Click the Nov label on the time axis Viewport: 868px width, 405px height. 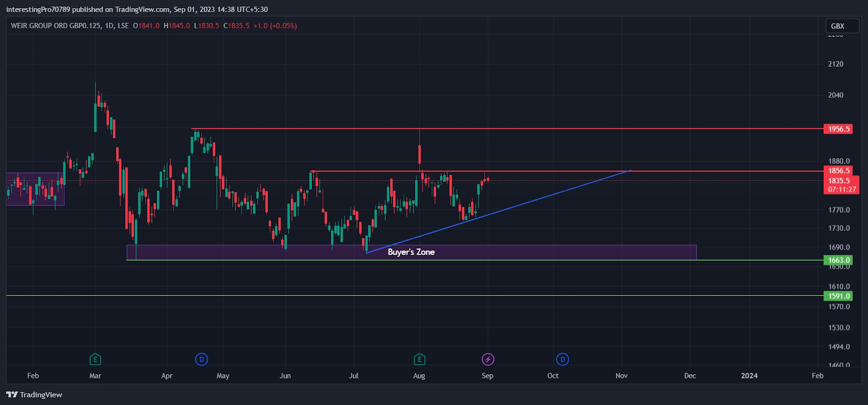coord(621,376)
